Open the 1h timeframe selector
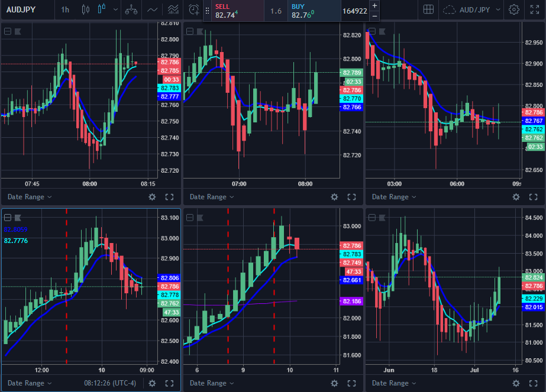This screenshot has width=546, height=392. coord(65,9)
